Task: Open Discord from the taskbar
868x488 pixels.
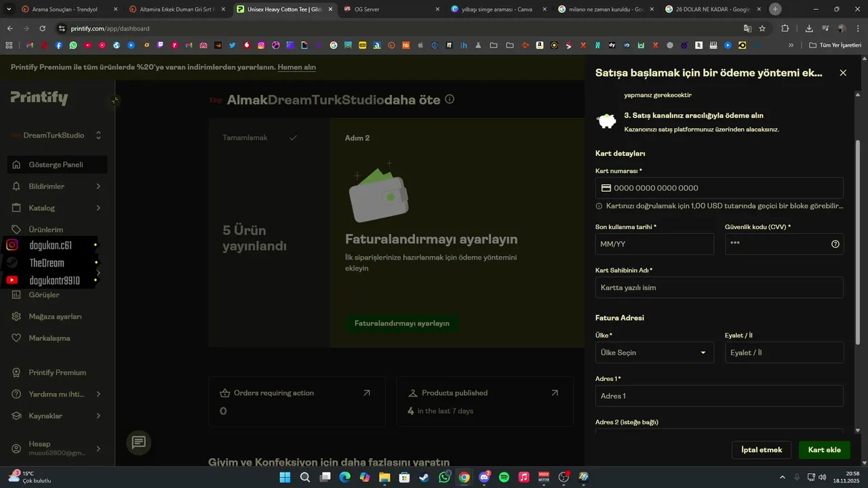Action: [x=484, y=477]
